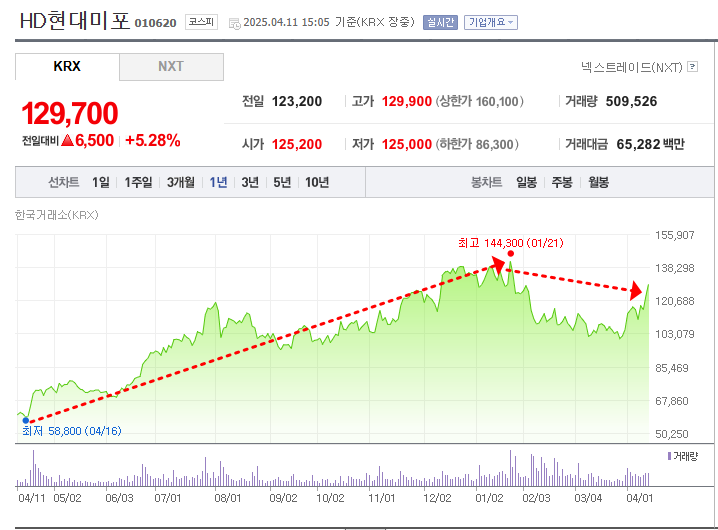The image size is (718, 530).
Task: Click the 상한가 160,100 text
Action: [x=479, y=101]
